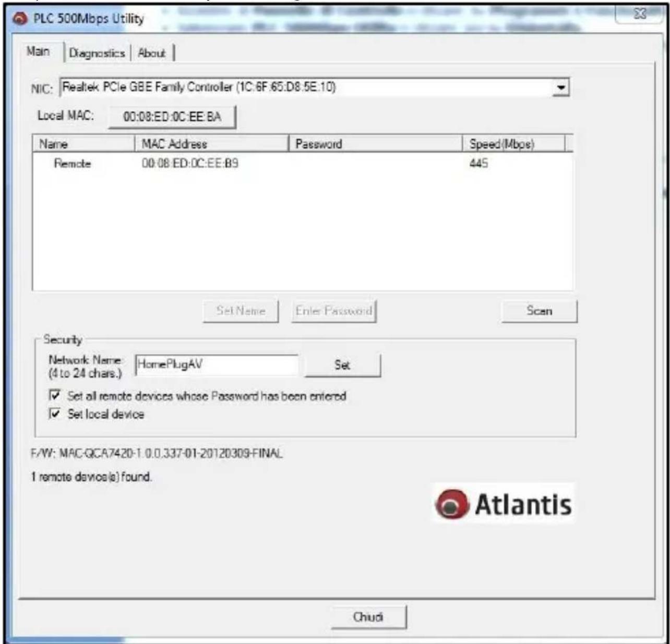Select the Realtek PCIe GBE NIC combo box

coord(315,87)
